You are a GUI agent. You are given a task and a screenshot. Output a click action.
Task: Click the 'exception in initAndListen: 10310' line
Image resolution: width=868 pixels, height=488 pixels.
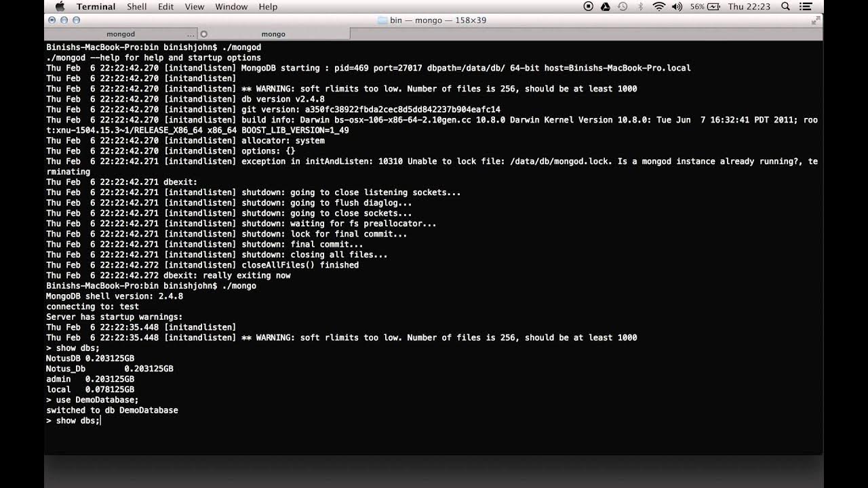[432, 167]
